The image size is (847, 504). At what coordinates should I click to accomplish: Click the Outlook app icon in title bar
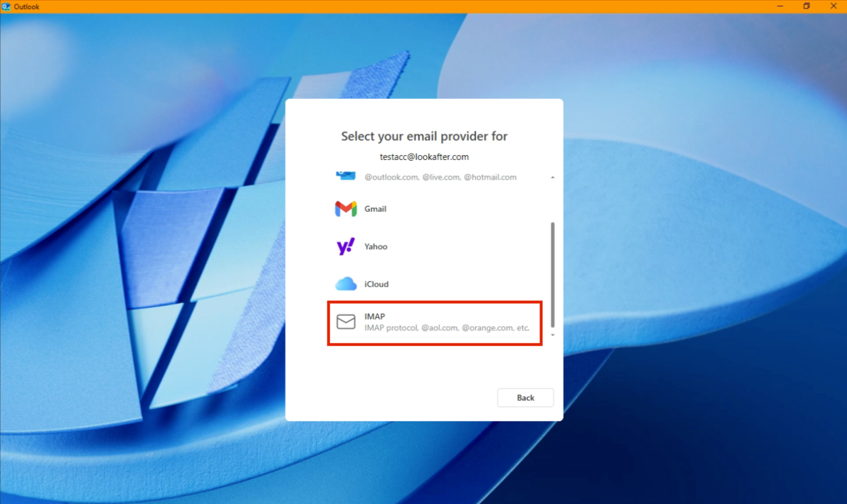(6, 6)
